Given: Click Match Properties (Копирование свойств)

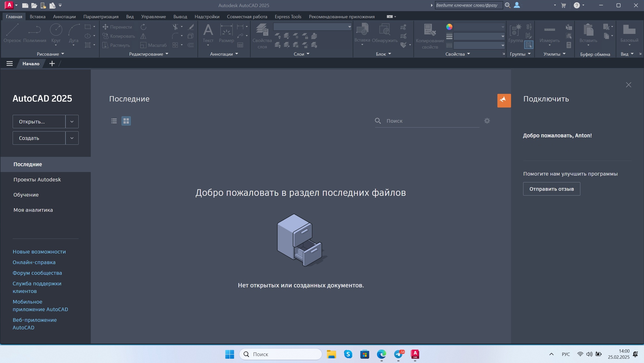Looking at the screenshot, I should point(430,36).
